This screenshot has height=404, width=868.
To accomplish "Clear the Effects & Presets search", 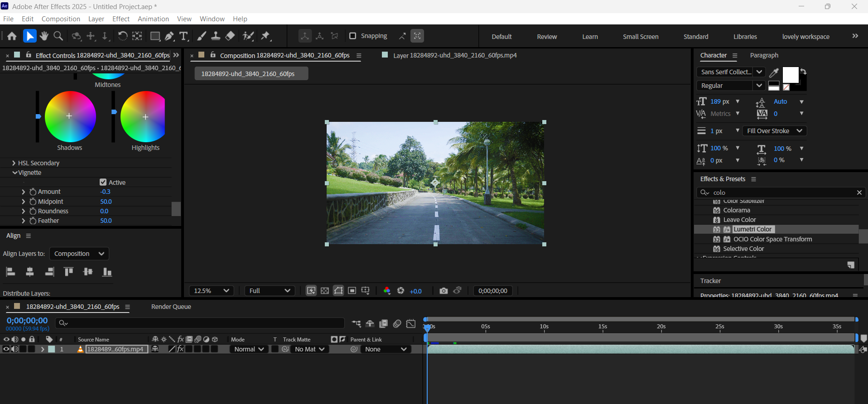I will (x=859, y=192).
